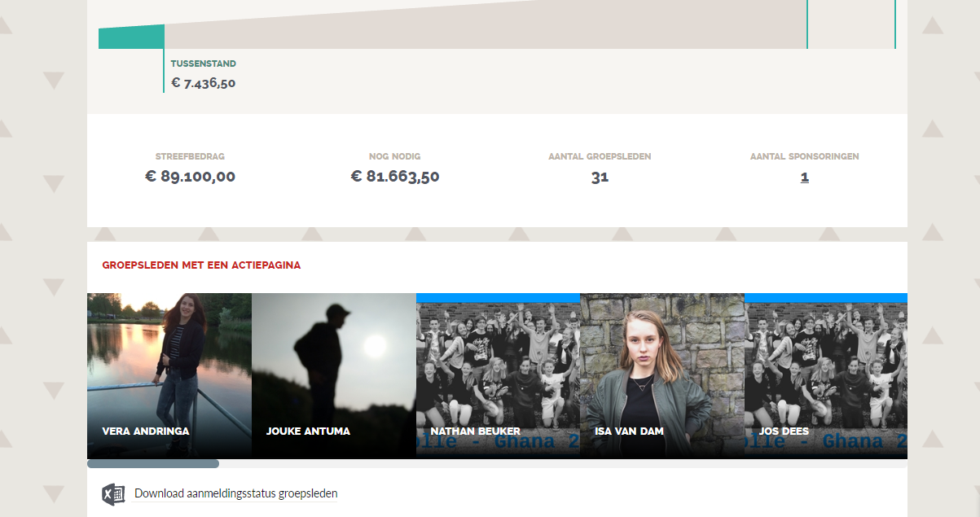This screenshot has width=980, height=517.
Task: Click the Vera Andringa name label
Action: point(146,432)
